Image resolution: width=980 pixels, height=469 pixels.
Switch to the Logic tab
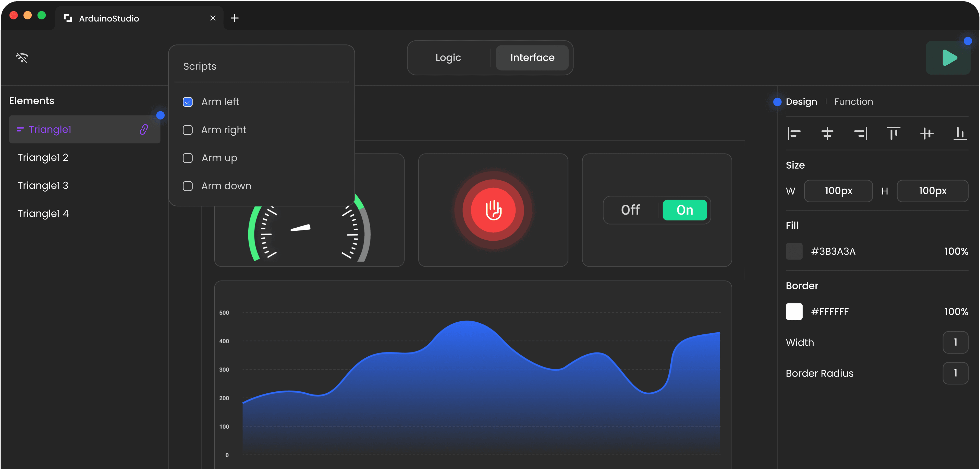[x=448, y=58]
